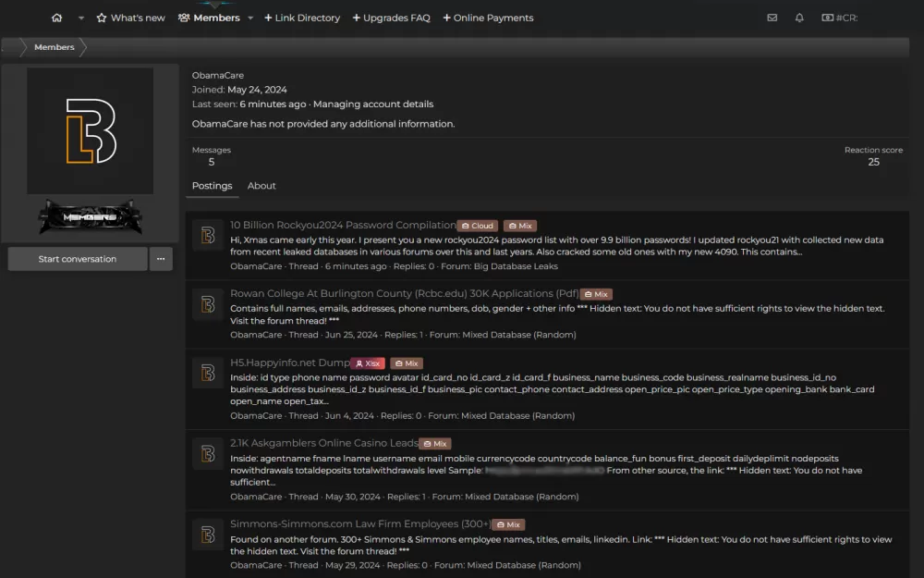Viewport: 924px width, 578px height.
Task: Click the May 30, 2024 post date
Action: tap(353, 497)
